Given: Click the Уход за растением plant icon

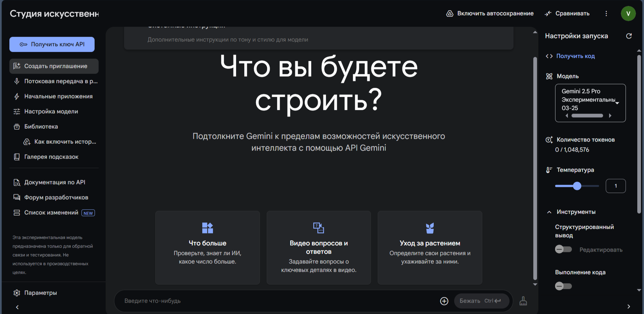Looking at the screenshot, I should click(430, 228).
